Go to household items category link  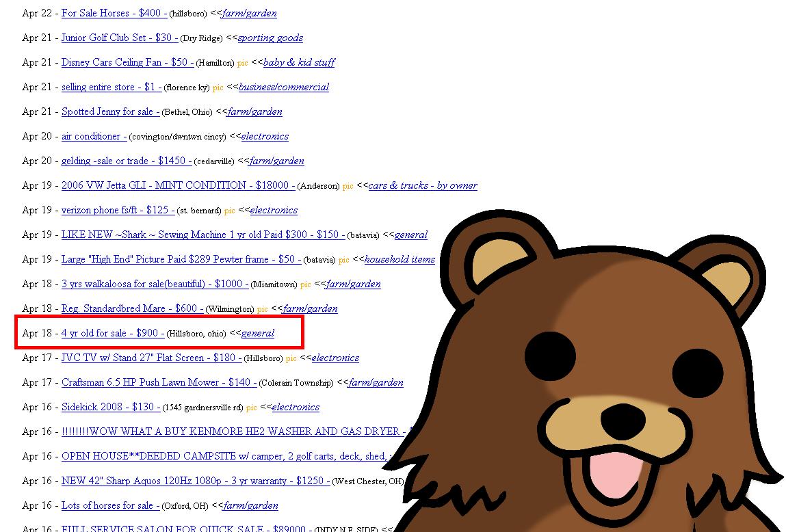point(400,259)
